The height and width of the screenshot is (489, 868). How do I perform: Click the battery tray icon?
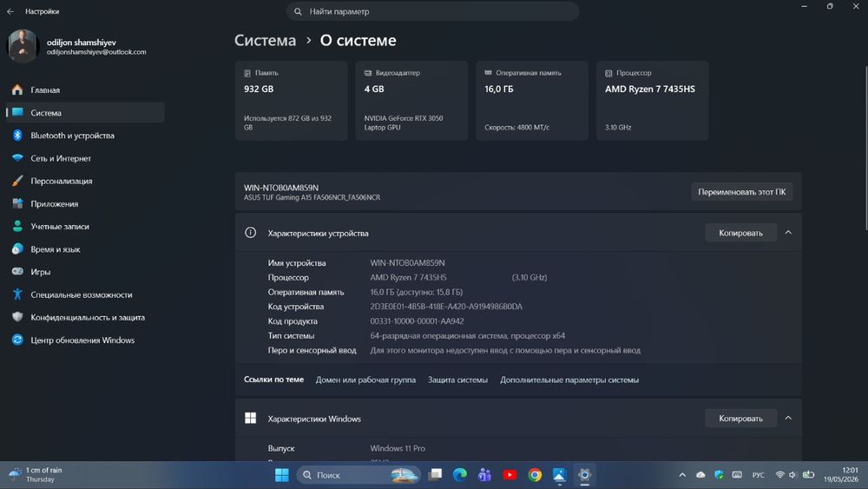(808, 474)
